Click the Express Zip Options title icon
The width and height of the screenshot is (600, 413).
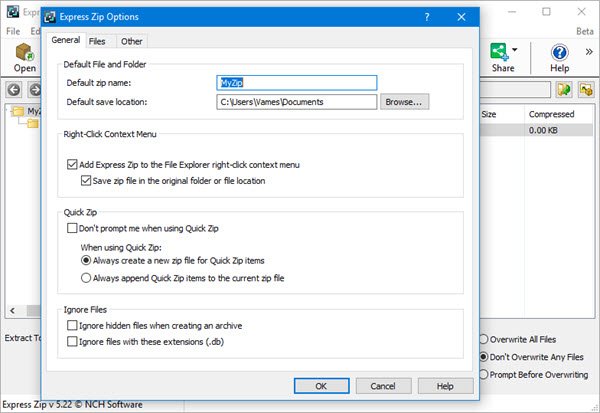[50, 17]
